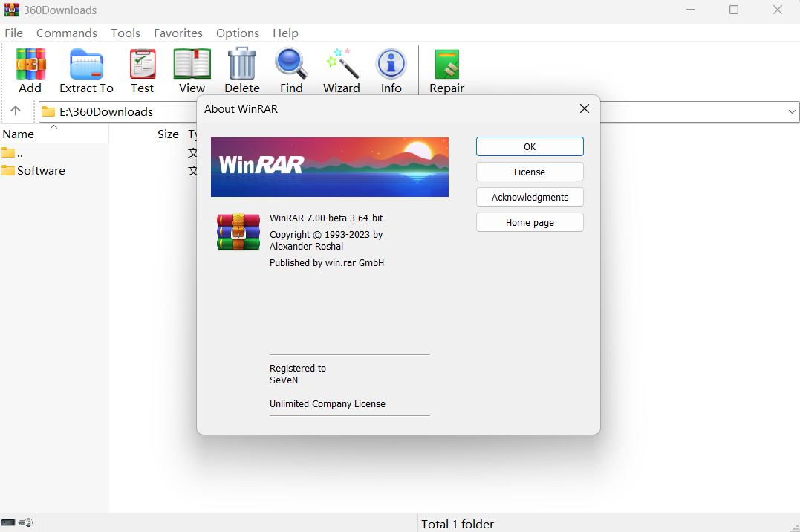The image size is (800, 532).
Task: Click 'Published by win.rar GmbH' text
Action: coord(327,262)
